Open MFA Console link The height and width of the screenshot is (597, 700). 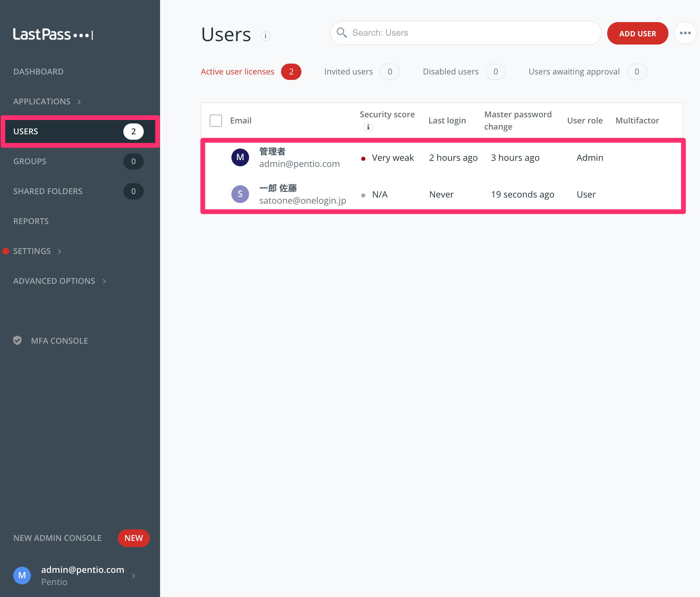59,341
